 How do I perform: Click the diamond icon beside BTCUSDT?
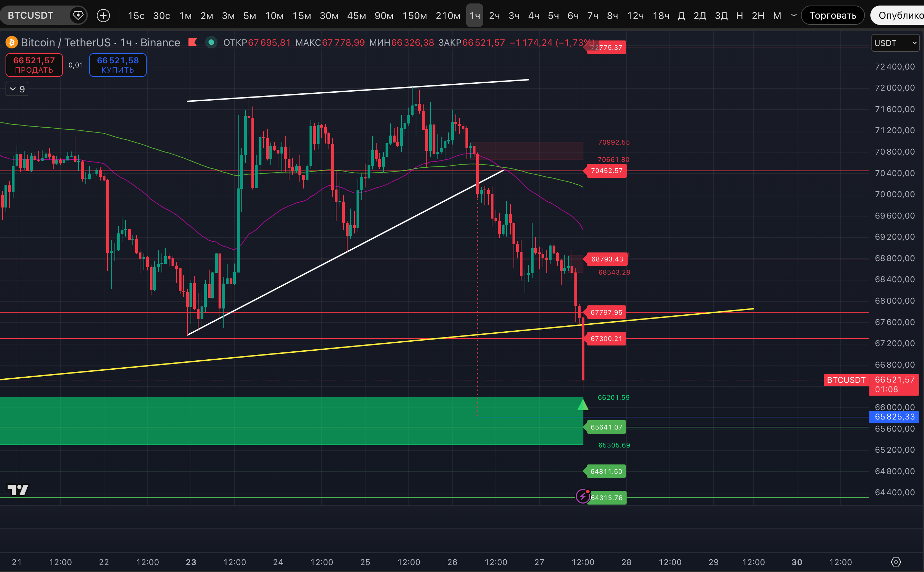[x=78, y=16]
